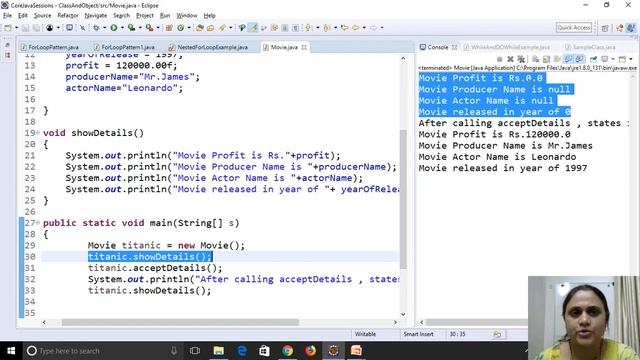Open the Refactor menu
Viewport: 640px width, 360px height.
click(x=68, y=16)
